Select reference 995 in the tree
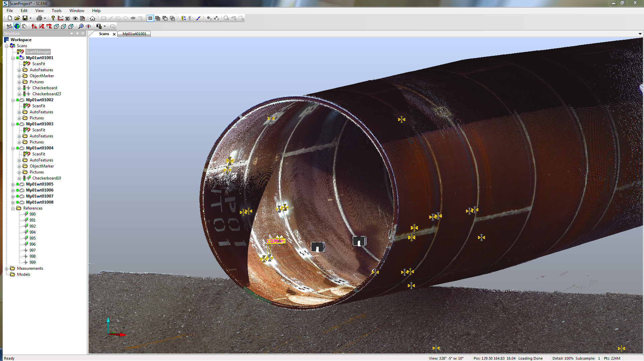Screen dimensions: 644x361 [x=32, y=238]
